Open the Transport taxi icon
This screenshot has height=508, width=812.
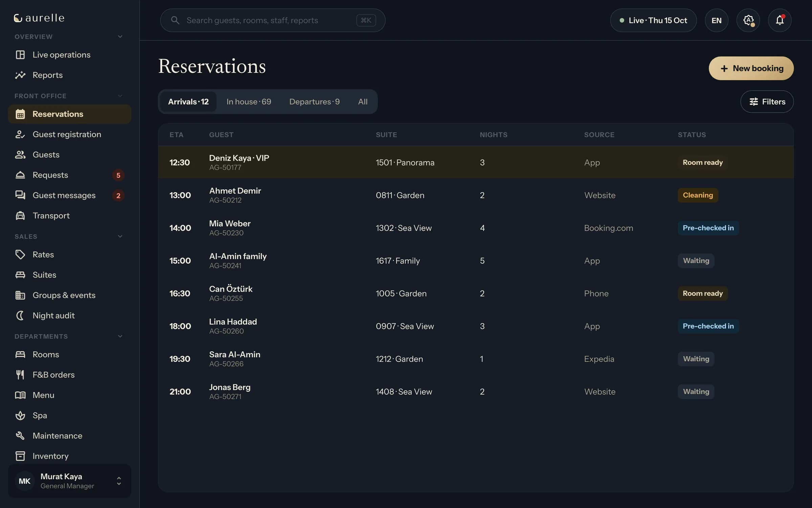click(20, 216)
